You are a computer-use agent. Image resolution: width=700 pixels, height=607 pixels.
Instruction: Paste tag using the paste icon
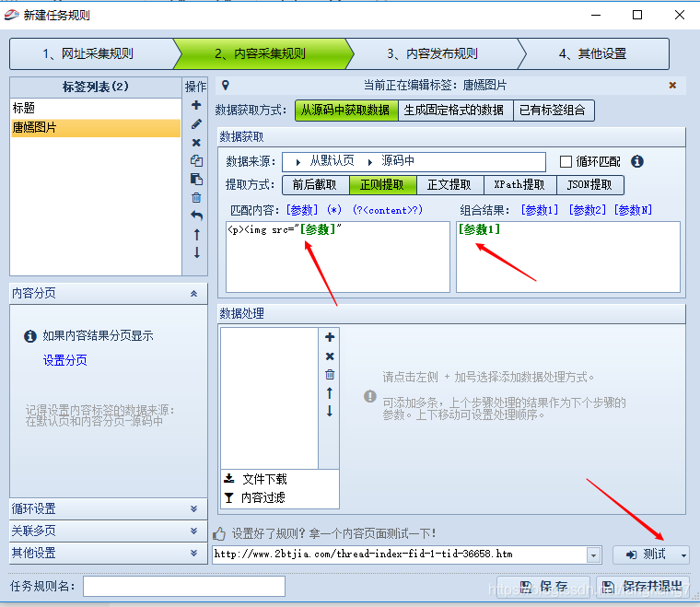pyautogui.click(x=196, y=179)
